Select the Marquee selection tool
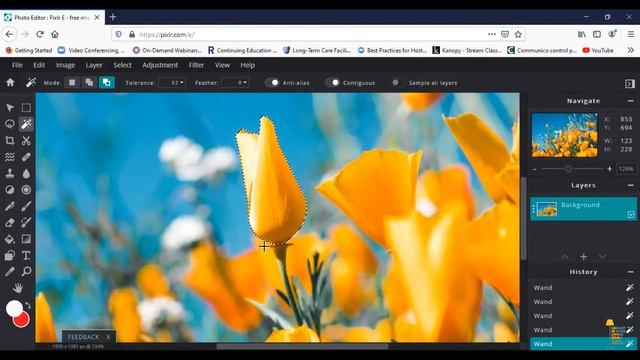The width and height of the screenshot is (640, 360). pyautogui.click(x=26, y=108)
